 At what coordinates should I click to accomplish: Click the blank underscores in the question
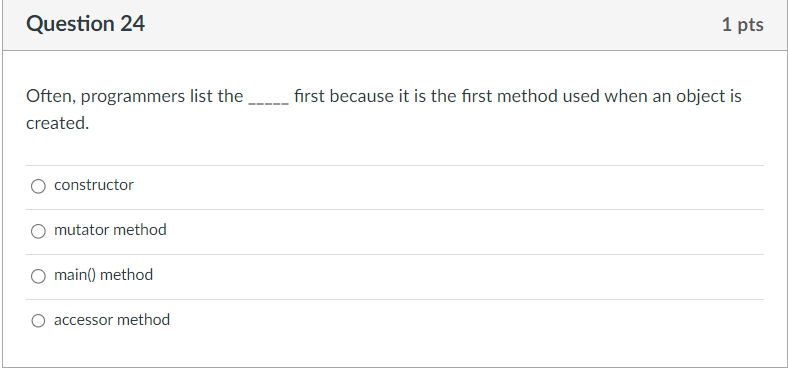pyautogui.click(x=269, y=97)
